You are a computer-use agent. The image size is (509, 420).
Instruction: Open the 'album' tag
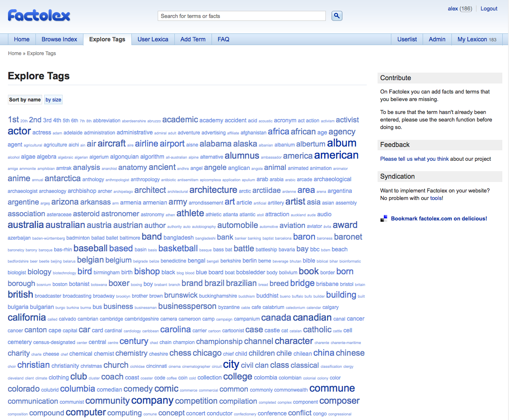click(x=342, y=143)
